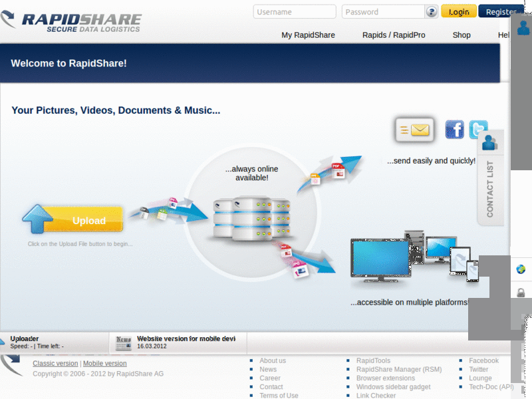The height and width of the screenshot is (399, 532).
Task: Click the blue upload arrow icon
Action: [37, 219]
